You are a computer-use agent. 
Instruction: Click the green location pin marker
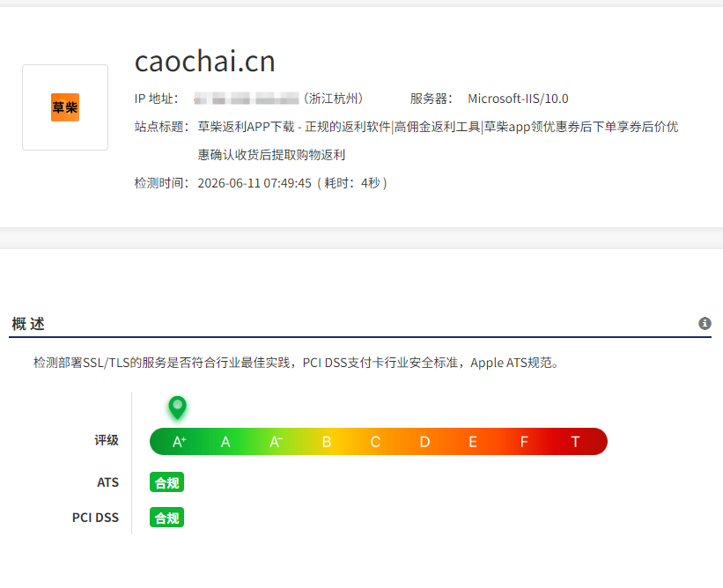pyautogui.click(x=177, y=407)
